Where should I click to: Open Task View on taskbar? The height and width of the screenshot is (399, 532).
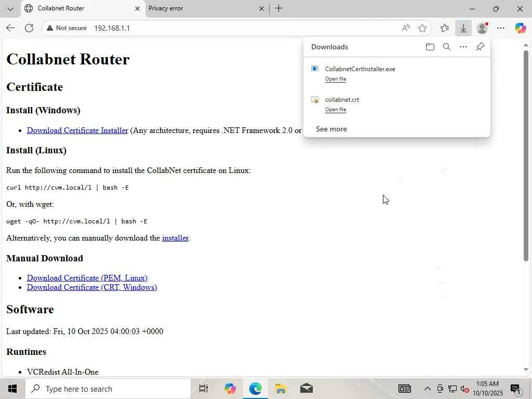point(203,389)
